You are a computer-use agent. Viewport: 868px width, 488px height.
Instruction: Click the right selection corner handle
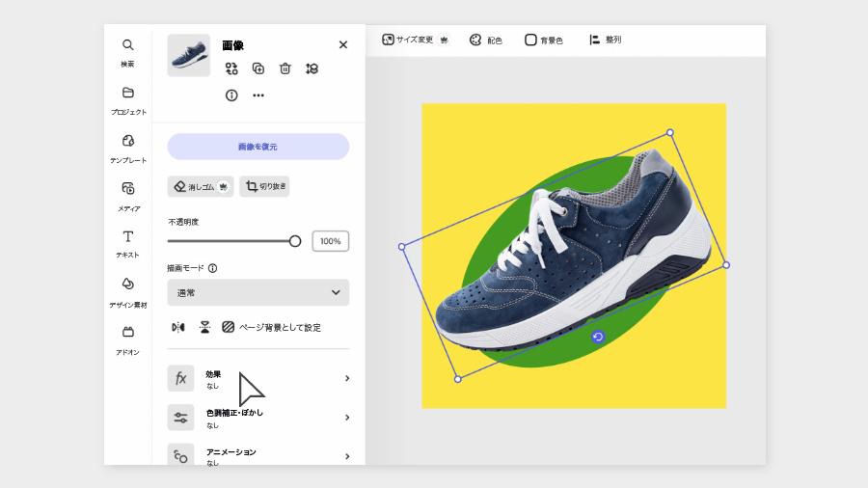click(727, 265)
